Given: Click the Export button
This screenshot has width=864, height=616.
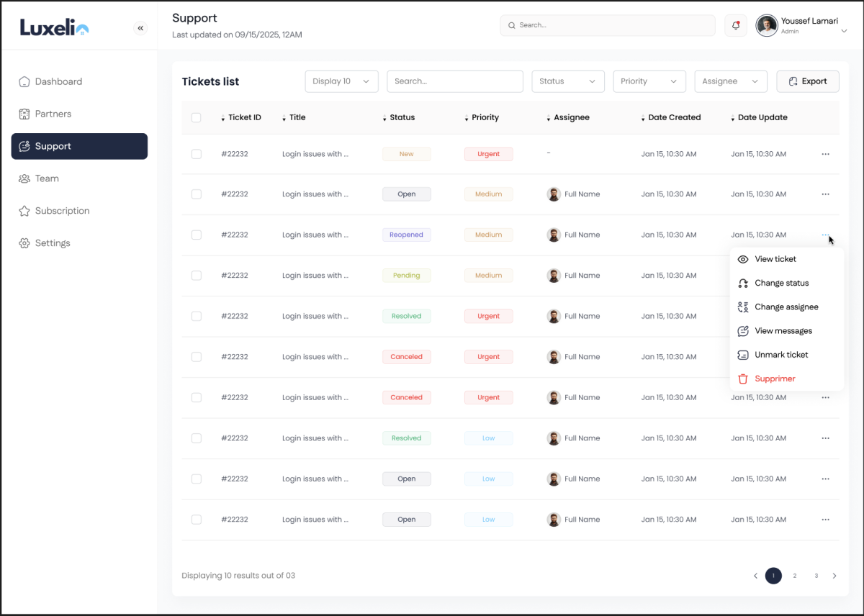Looking at the screenshot, I should (807, 81).
